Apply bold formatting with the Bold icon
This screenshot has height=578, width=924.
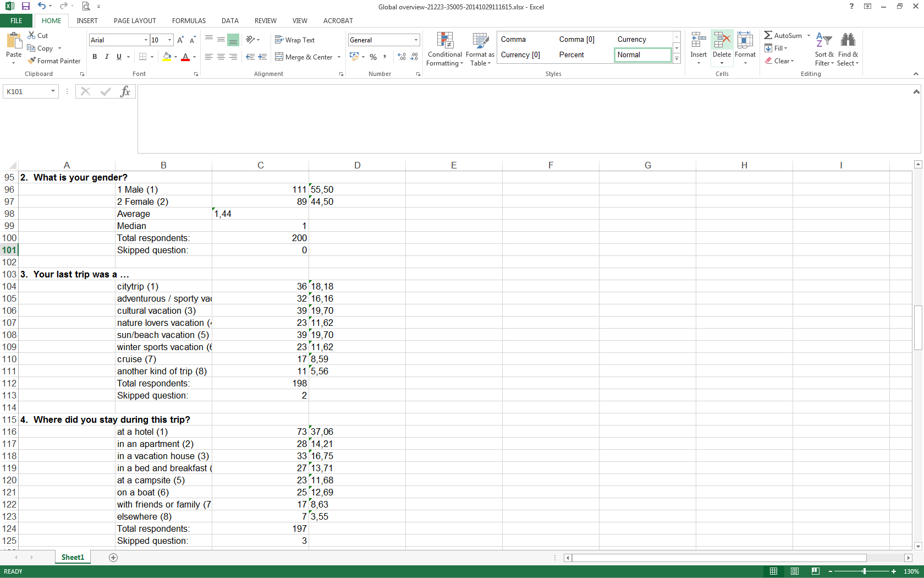(94, 57)
